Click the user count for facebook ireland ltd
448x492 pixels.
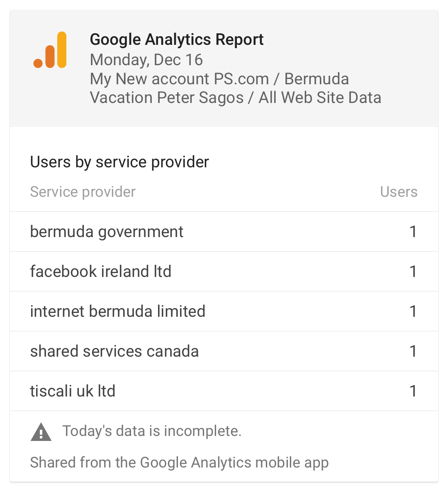click(413, 272)
